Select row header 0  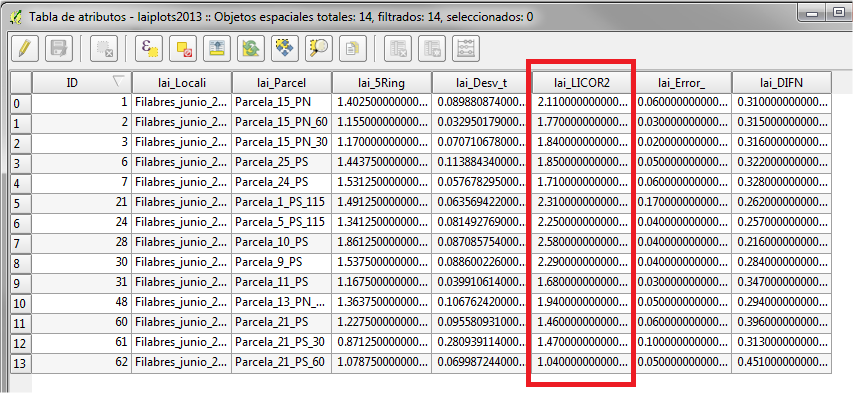[21, 103]
